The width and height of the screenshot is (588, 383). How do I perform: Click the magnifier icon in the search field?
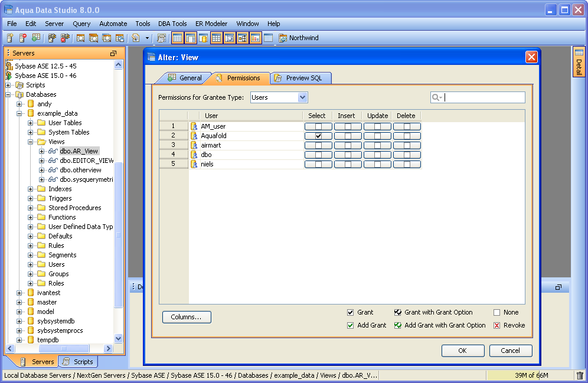(x=436, y=97)
